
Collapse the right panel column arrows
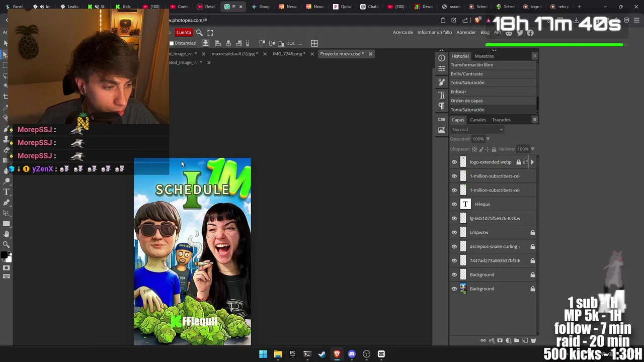(x=494, y=50)
